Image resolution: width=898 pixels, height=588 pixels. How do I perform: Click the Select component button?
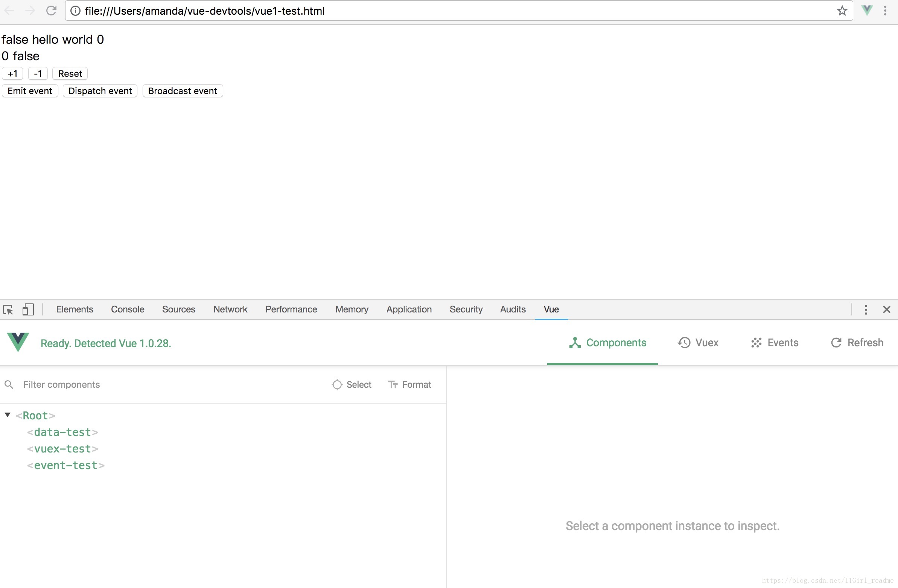[351, 385]
